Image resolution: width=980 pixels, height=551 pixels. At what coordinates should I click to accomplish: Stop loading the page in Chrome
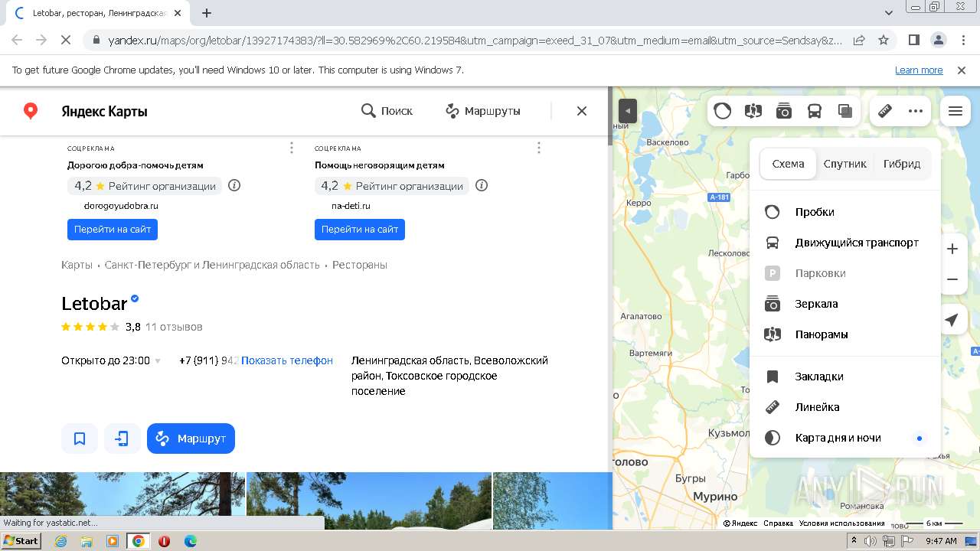click(x=64, y=40)
